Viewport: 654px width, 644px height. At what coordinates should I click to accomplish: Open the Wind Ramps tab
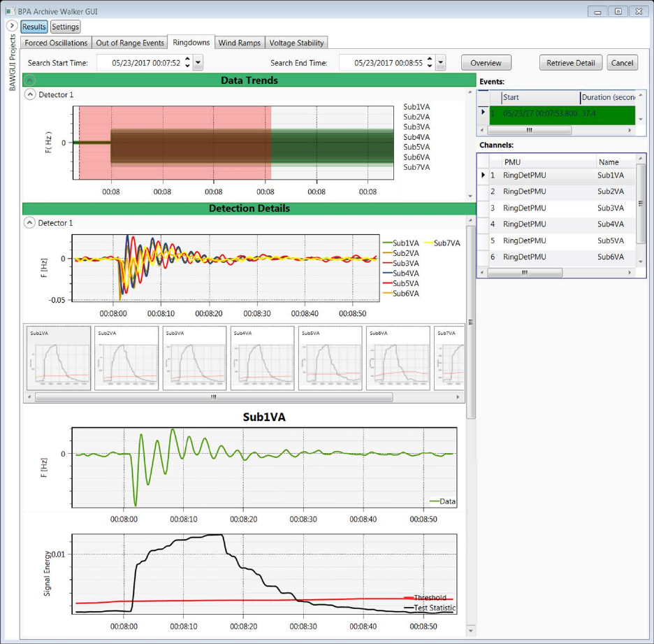click(x=240, y=43)
